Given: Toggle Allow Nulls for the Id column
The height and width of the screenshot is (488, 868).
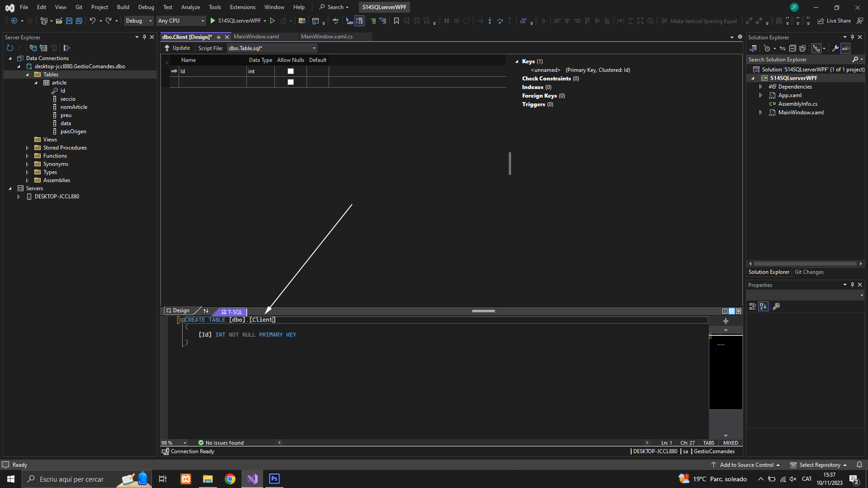Looking at the screenshot, I should (x=291, y=71).
